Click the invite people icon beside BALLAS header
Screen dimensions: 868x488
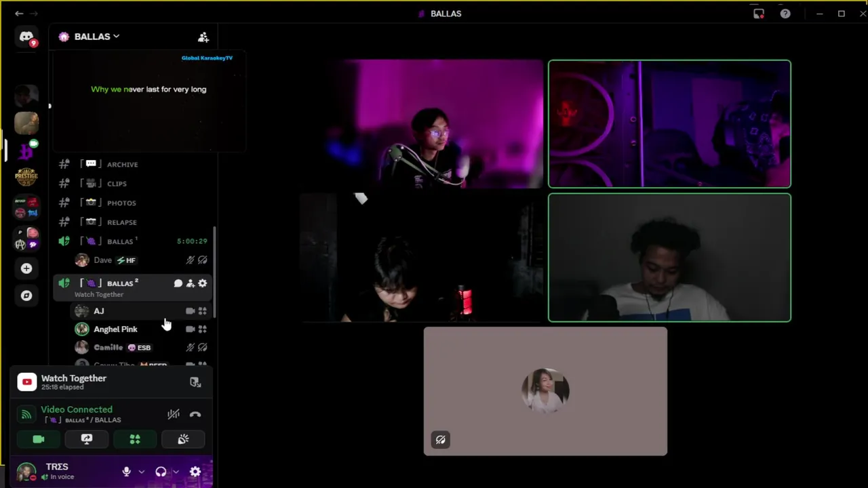click(203, 37)
